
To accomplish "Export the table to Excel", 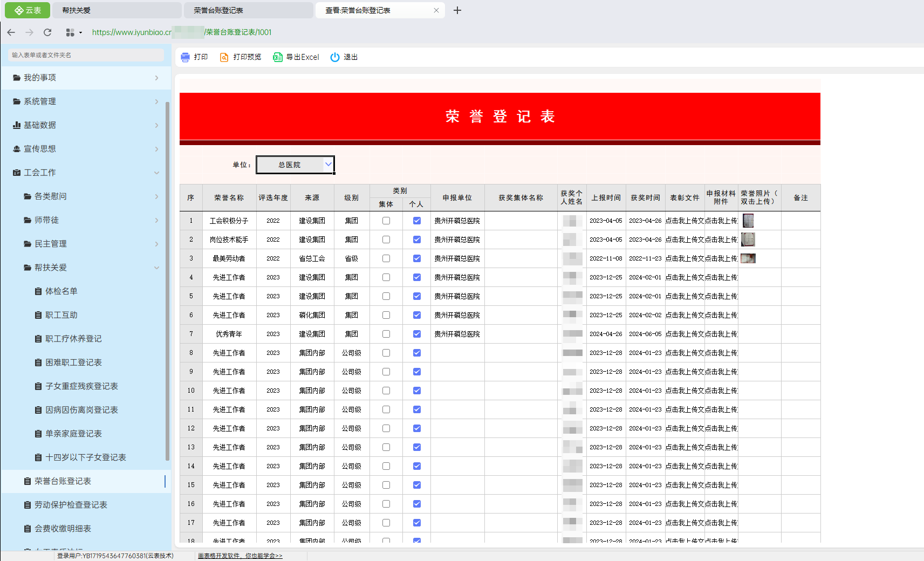I will click(296, 57).
